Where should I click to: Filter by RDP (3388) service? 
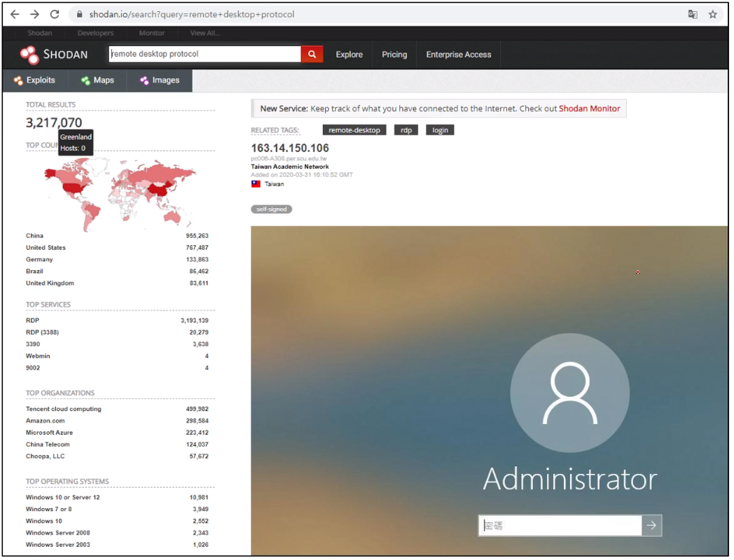(x=42, y=332)
